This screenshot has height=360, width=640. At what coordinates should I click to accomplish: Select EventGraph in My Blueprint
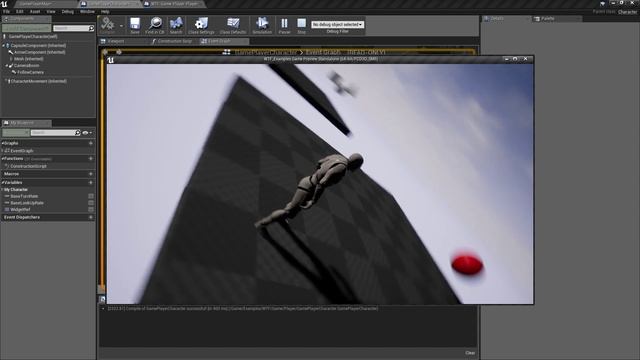pos(22,151)
